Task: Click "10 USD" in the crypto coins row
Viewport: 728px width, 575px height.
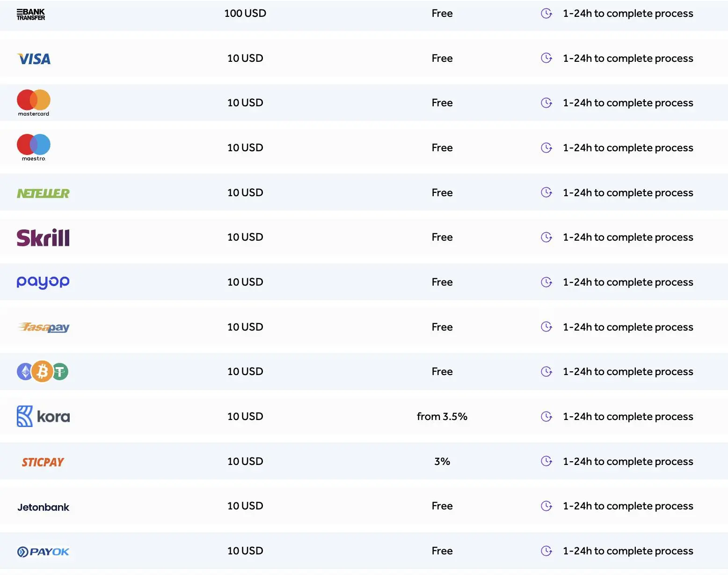Action: (245, 371)
